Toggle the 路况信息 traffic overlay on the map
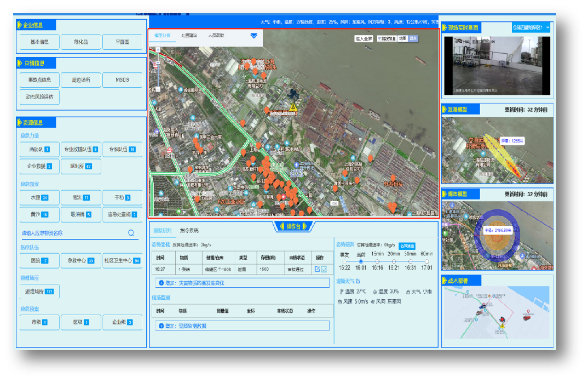 click(388, 39)
